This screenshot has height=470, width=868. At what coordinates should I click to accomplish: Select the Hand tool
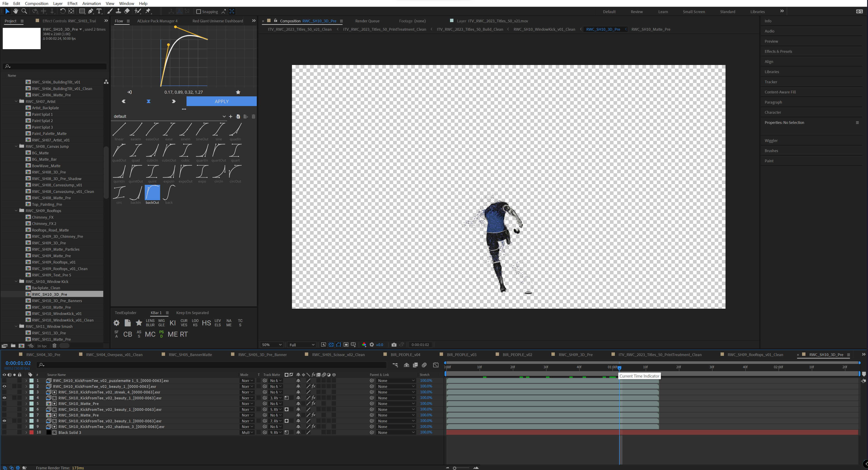point(16,11)
